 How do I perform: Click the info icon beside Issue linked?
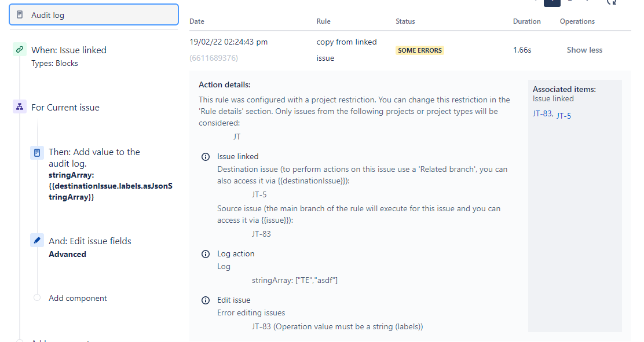(x=206, y=157)
